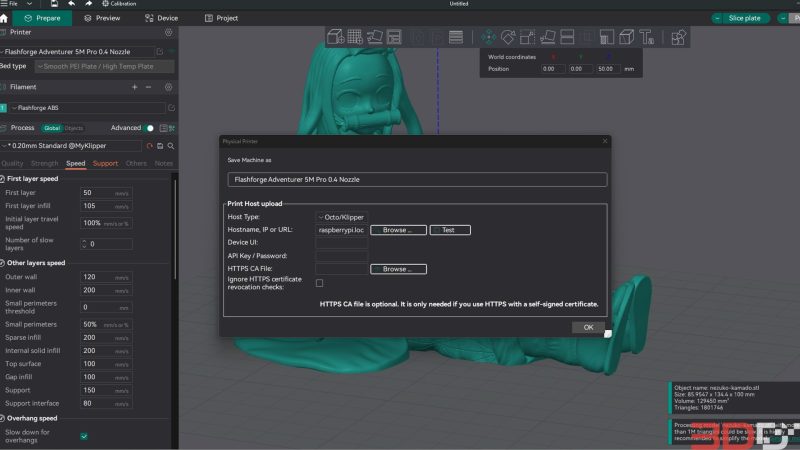
Task: Select the Cut tool
Action: (x=567, y=37)
